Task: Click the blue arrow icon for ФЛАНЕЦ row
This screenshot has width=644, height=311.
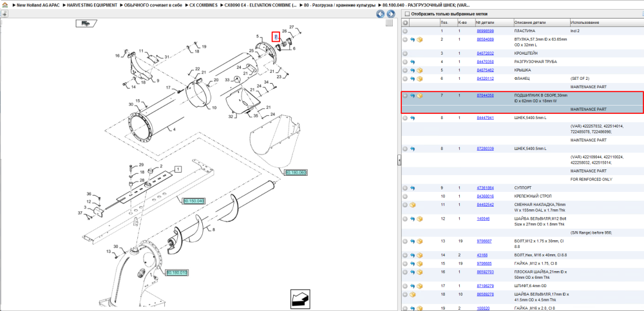Action: click(x=413, y=79)
